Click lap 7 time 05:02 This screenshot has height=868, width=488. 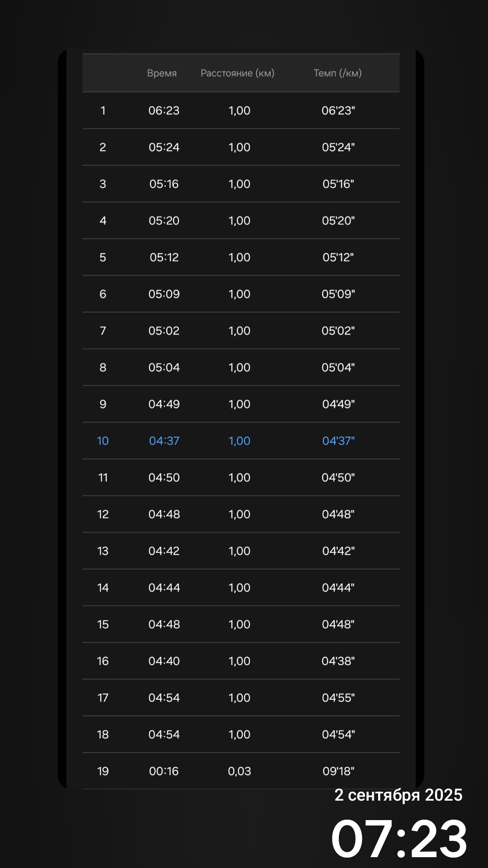(164, 331)
